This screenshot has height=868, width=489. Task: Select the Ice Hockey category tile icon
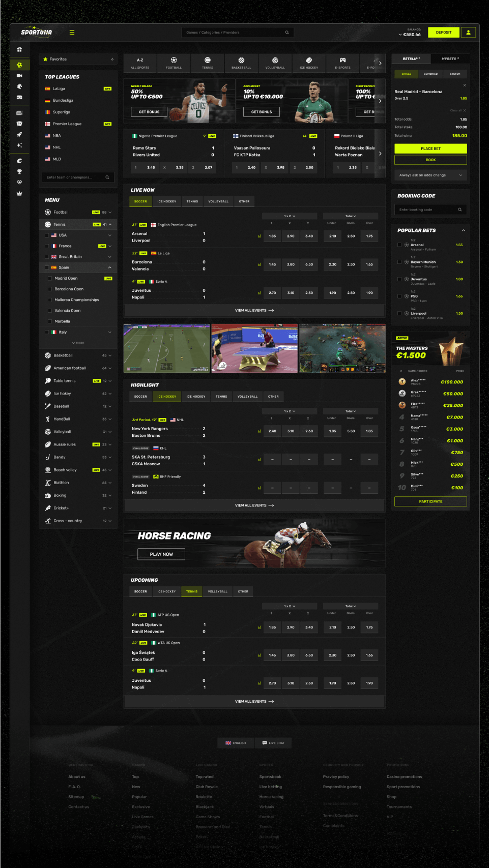pos(309,61)
